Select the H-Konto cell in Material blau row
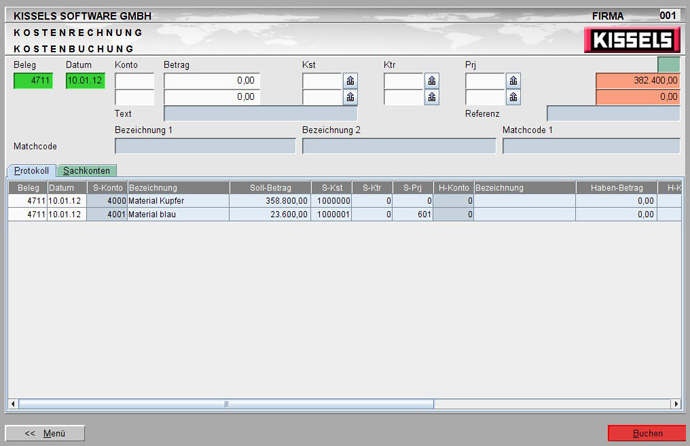 (x=454, y=214)
